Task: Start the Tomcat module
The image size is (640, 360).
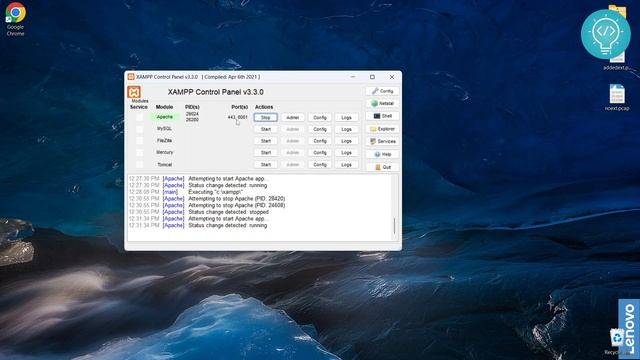Action: click(266, 164)
